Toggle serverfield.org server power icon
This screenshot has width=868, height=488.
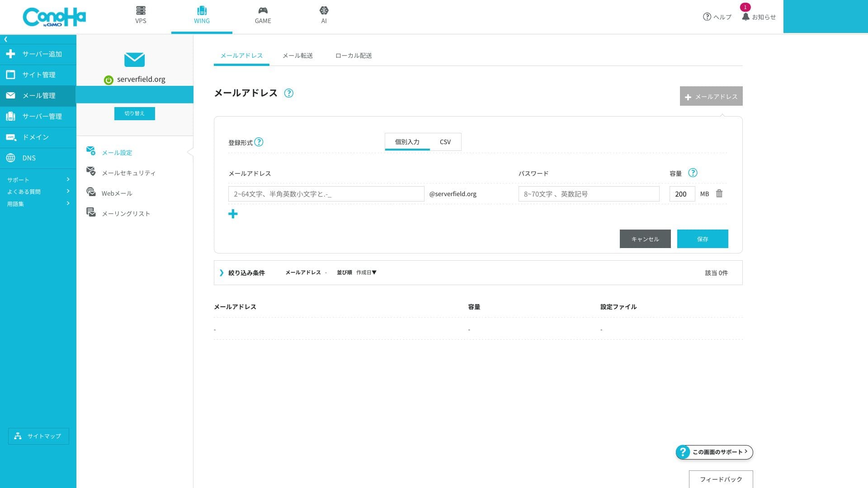[108, 80]
